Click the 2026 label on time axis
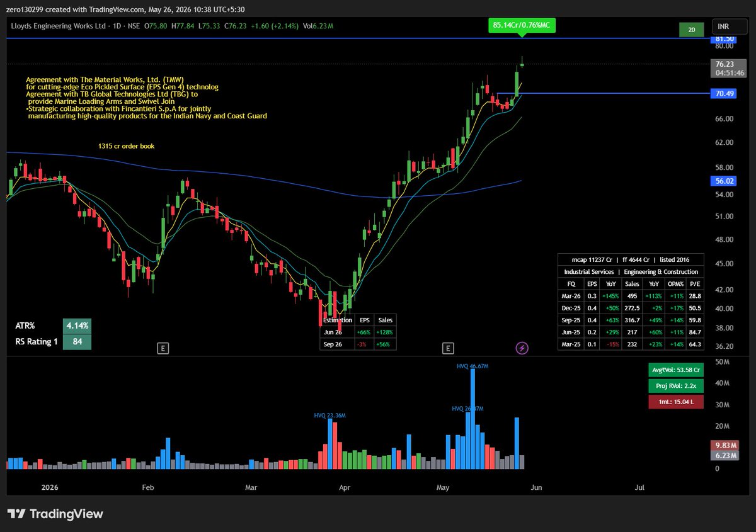 pos(49,487)
